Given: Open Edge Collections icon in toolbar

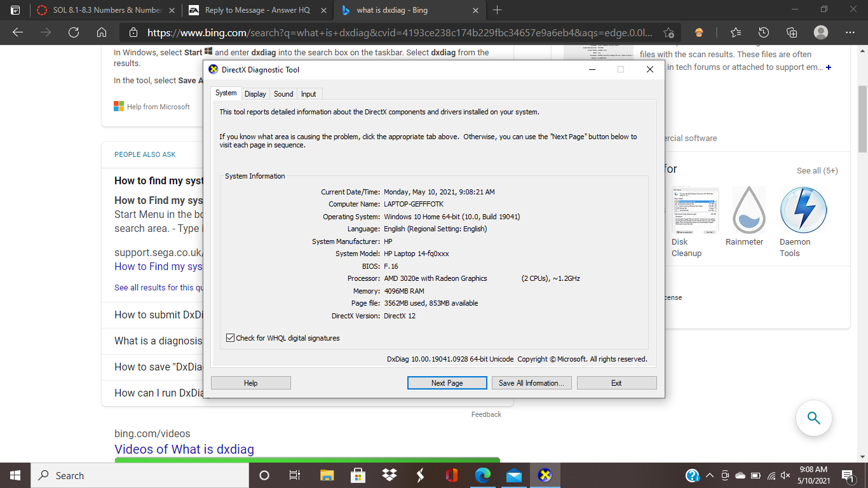Looking at the screenshot, I should click(791, 31).
